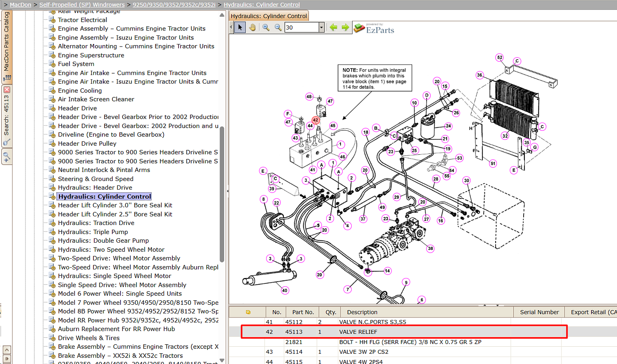Click Hydraulics: Cylinder Control breadcrumb link
This screenshot has height=364, width=617.
pos(262,5)
